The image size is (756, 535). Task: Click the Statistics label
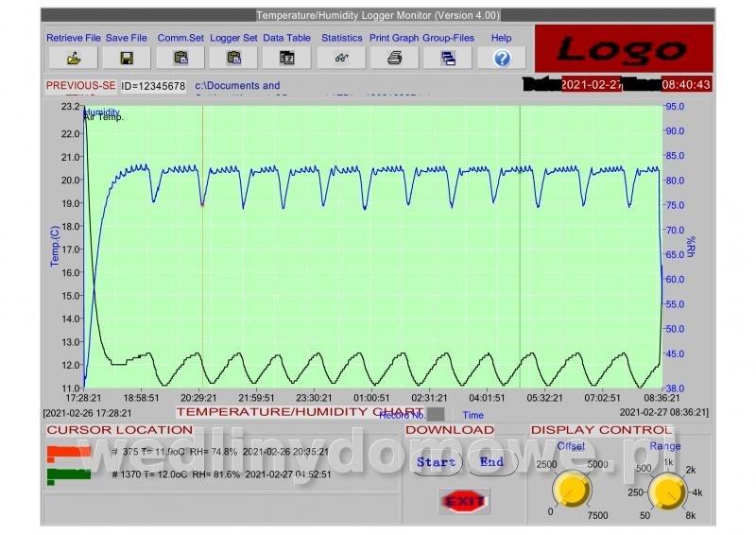(x=342, y=38)
